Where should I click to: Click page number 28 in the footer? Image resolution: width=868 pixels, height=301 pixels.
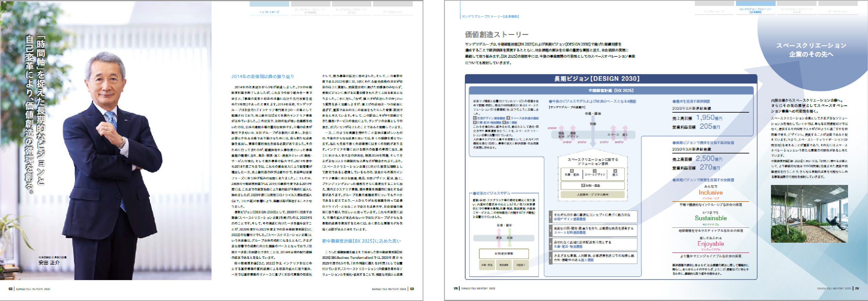click(456, 288)
